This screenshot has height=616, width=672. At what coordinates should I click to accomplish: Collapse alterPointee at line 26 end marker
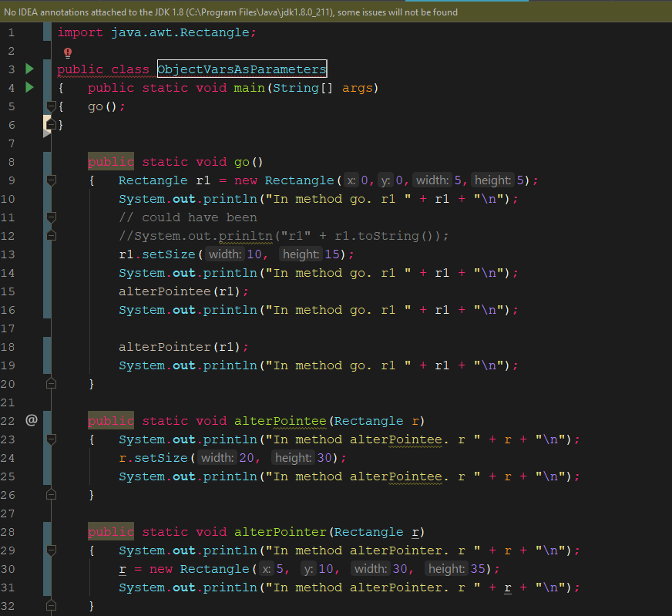click(x=51, y=494)
